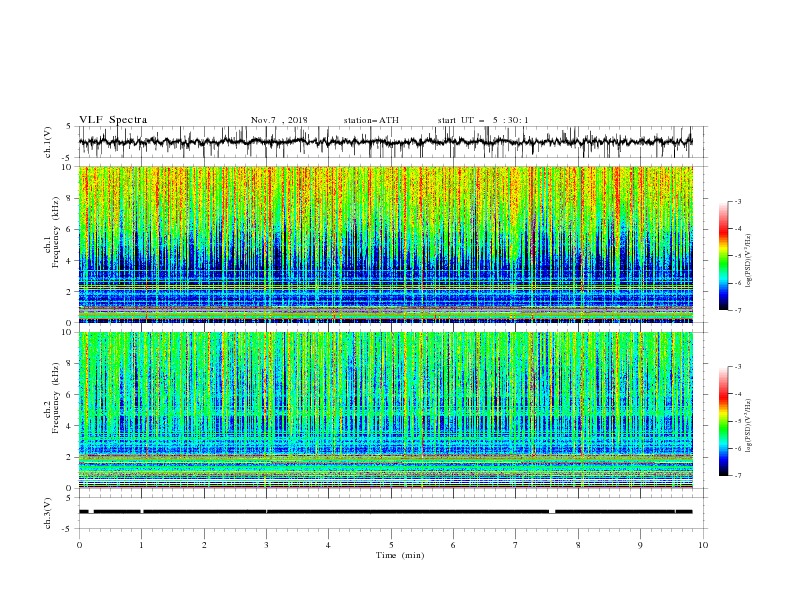792x612 pixels.
Task: Click the "Time (min)" axis title
Action: (400, 555)
